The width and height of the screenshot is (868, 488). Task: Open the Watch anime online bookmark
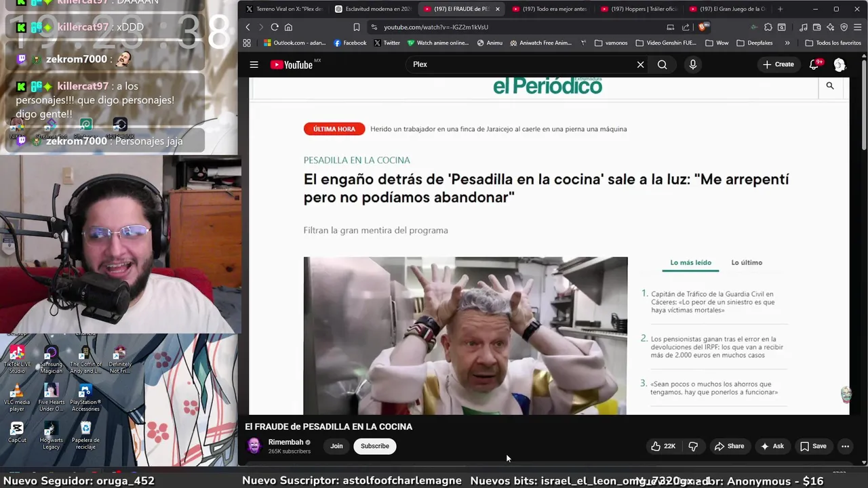pos(438,43)
